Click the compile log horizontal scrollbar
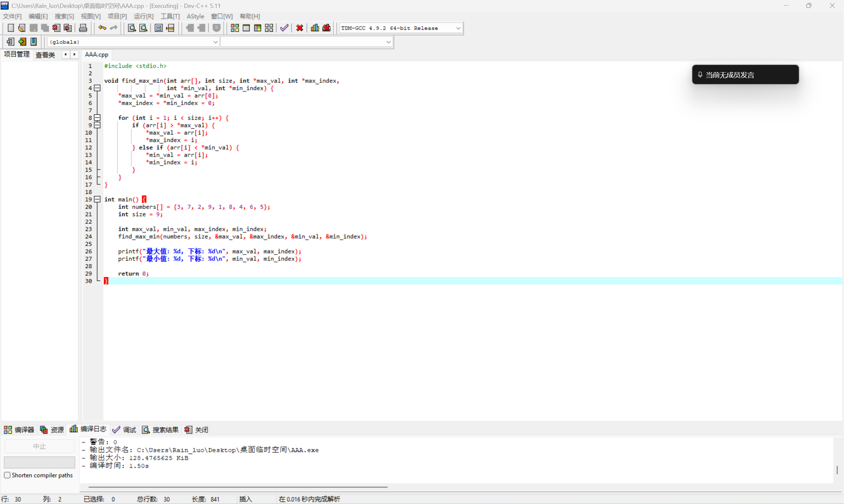 tap(238, 487)
